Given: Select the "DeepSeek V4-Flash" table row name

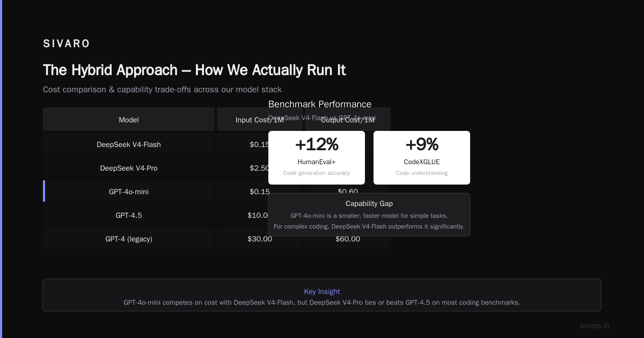Looking at the screenshot, I should point(129,144).
